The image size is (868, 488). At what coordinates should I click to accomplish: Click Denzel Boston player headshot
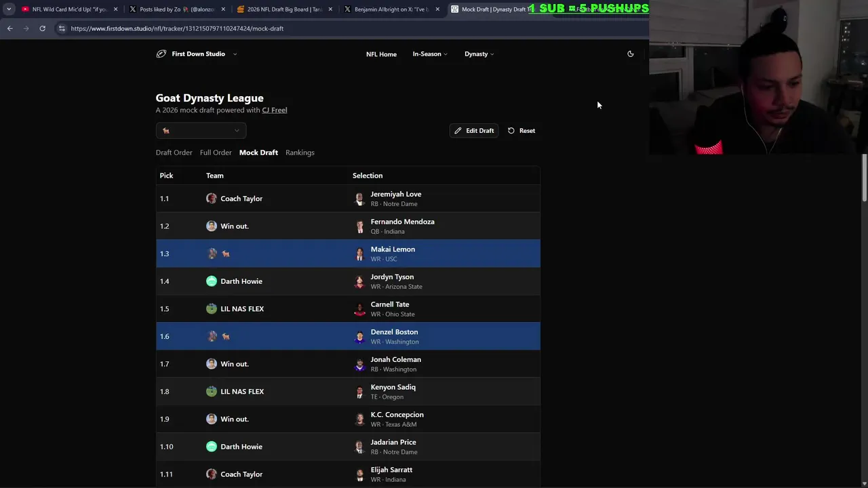click(x=359, y=336)
